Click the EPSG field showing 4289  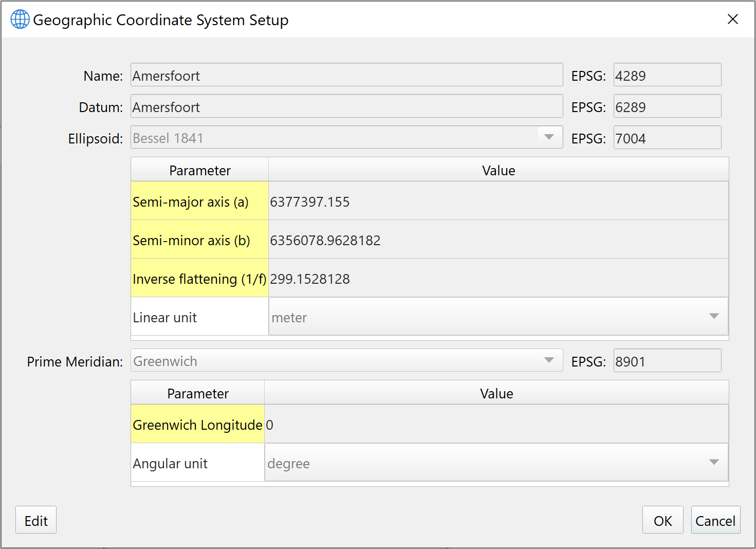(x=667, y=75)
